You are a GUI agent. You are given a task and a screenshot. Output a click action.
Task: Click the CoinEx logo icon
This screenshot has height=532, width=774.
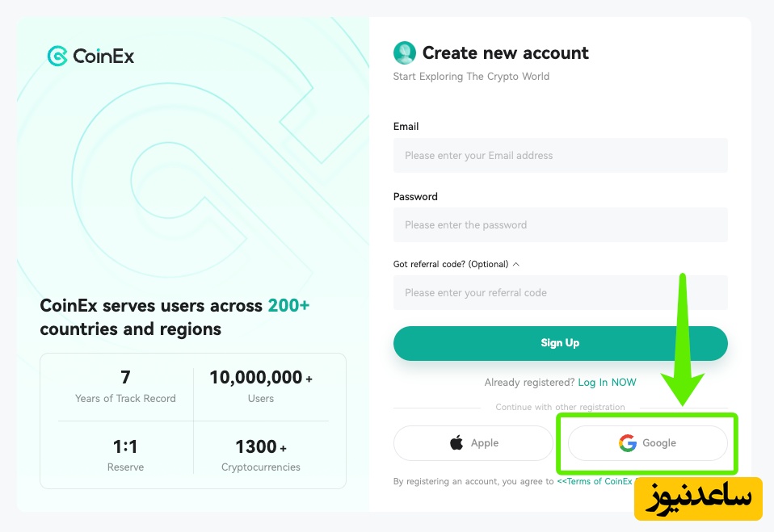57,57
